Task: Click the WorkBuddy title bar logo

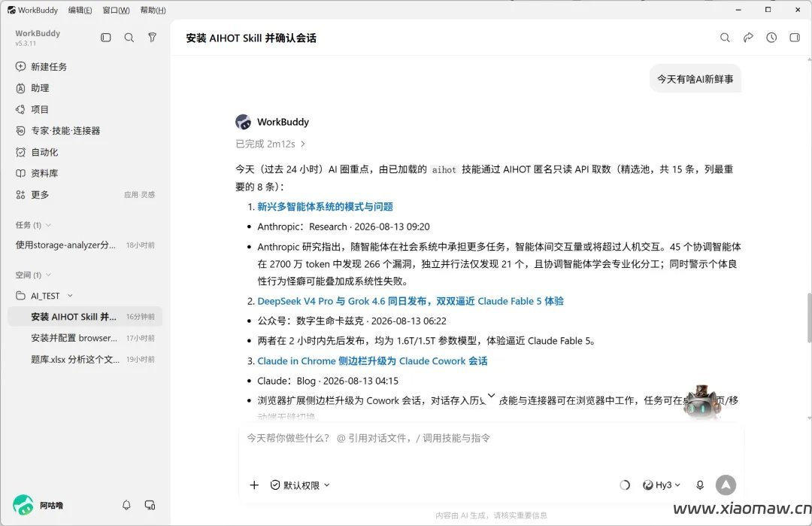Action: pyautogui.click(x=11, y=10)
